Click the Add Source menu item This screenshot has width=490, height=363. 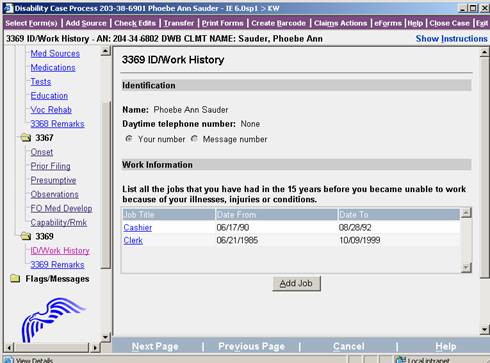coord(86,23)
